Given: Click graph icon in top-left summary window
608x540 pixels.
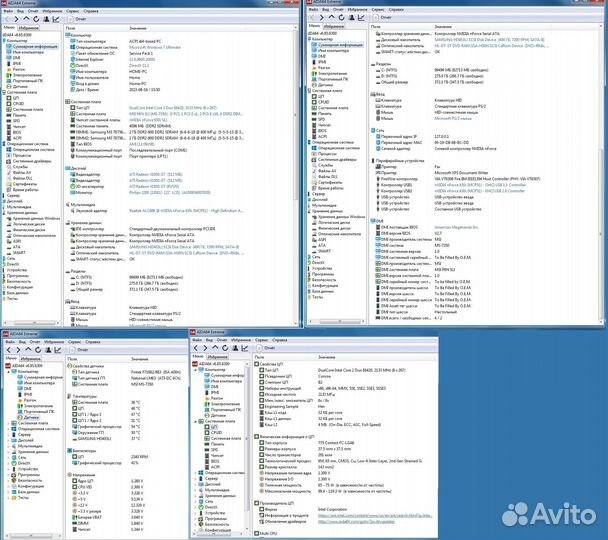Looking at the screenshot, I should point(56,19).
